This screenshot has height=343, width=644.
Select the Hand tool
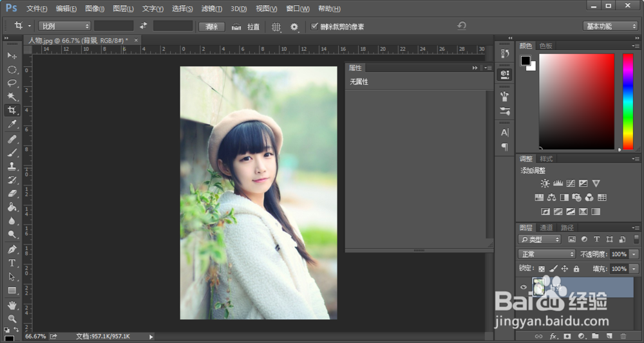[12, 305]
